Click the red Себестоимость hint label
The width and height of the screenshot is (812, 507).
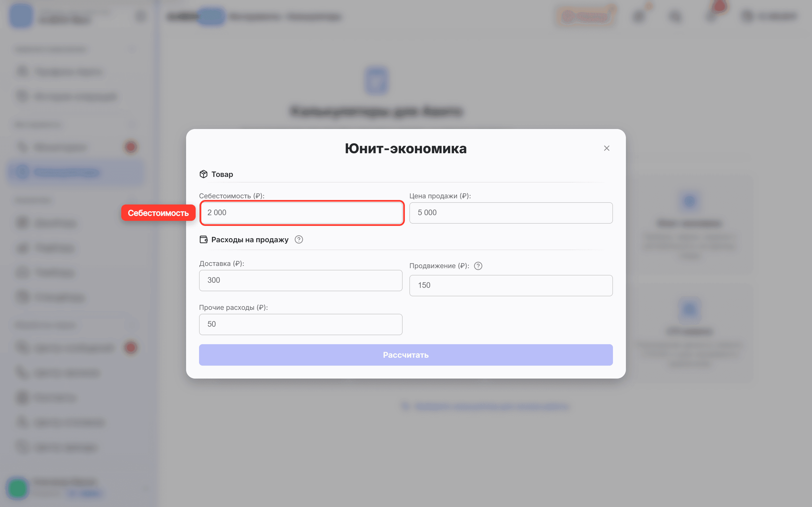click(x=158, y=213)
